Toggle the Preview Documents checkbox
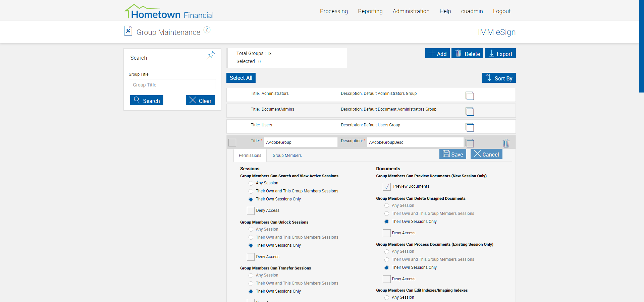The width and height of the screenshot is (644, 302). pos(387,186)
